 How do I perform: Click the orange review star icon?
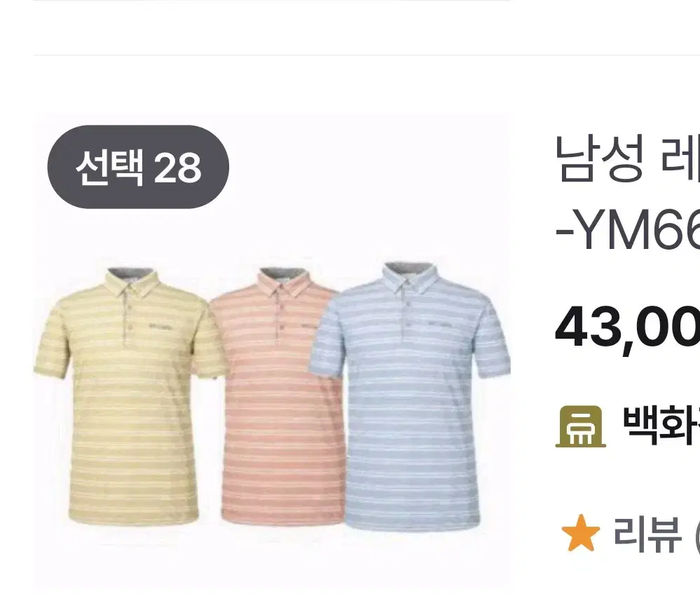point(580,533)
